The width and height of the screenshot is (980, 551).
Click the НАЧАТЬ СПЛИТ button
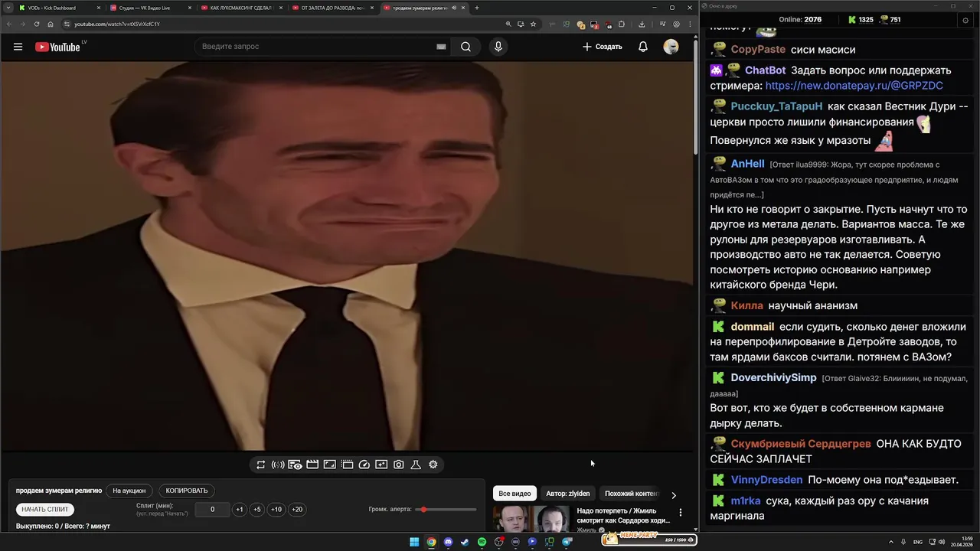coord(45,509)
